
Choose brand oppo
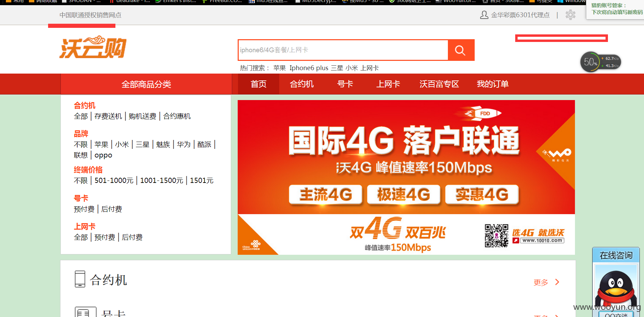click(x=103, y=155)
